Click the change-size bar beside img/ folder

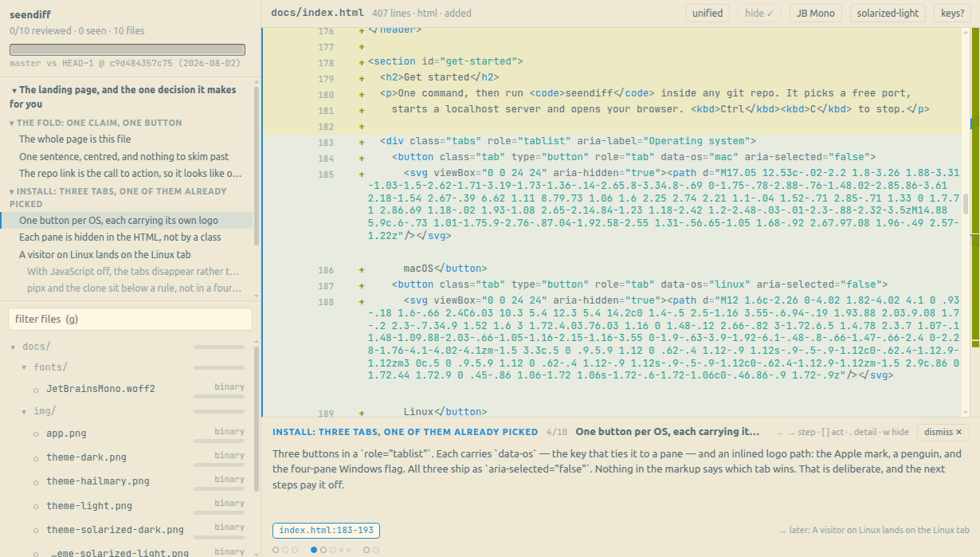[x=219, y=412]
